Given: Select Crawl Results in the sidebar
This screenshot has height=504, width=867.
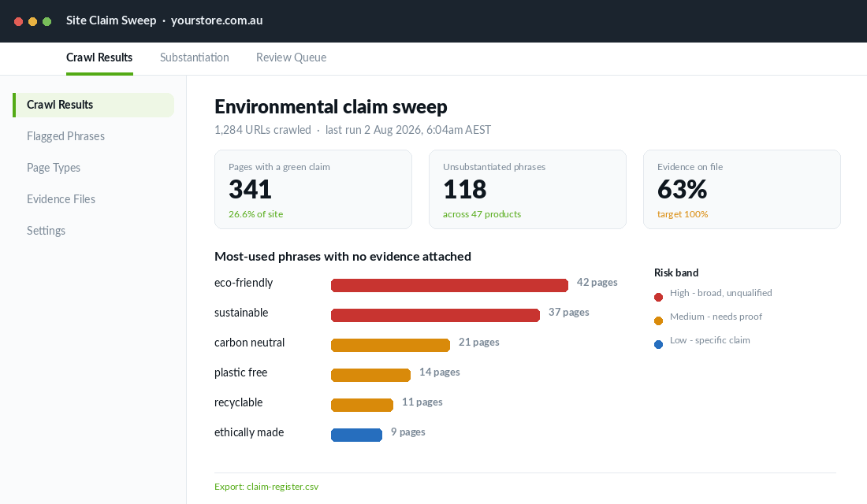Looking at the screenshot, I should pos(94,105).
